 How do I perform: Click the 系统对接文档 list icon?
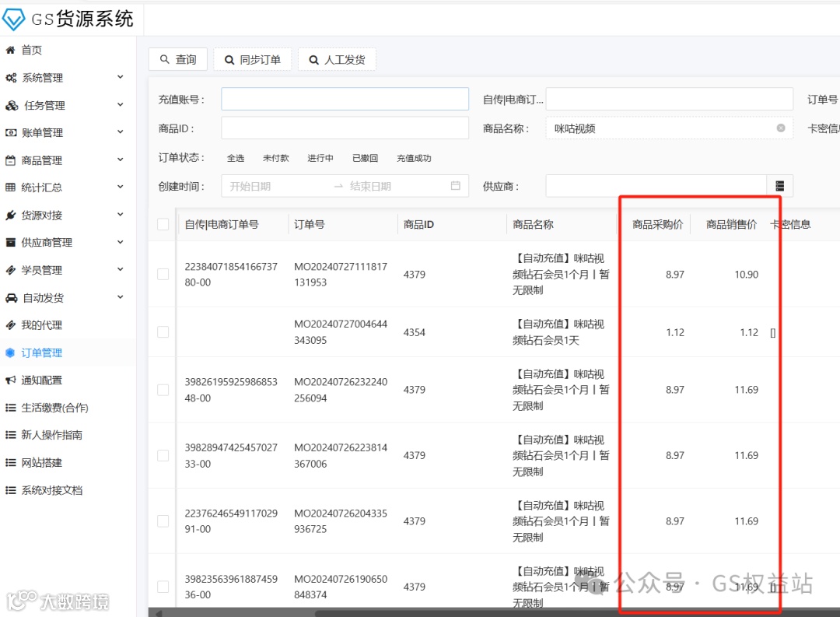click(x=10, y=490)
